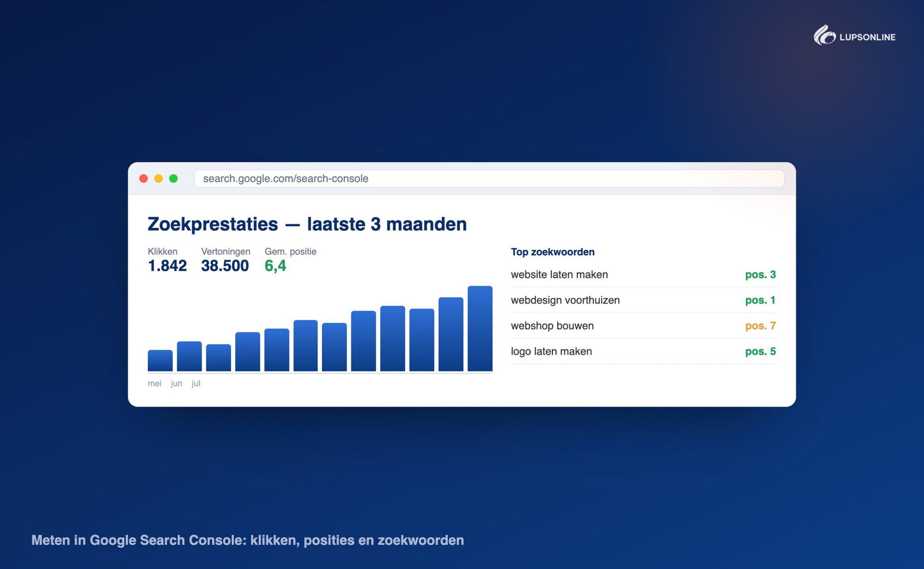
Task: Click the Klikken label
Action: [x=162, y=252]
